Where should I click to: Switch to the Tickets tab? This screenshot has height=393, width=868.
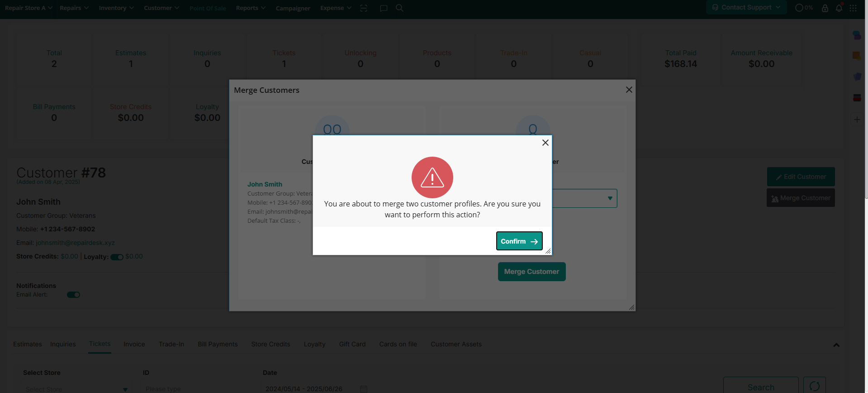pos(100,344)
